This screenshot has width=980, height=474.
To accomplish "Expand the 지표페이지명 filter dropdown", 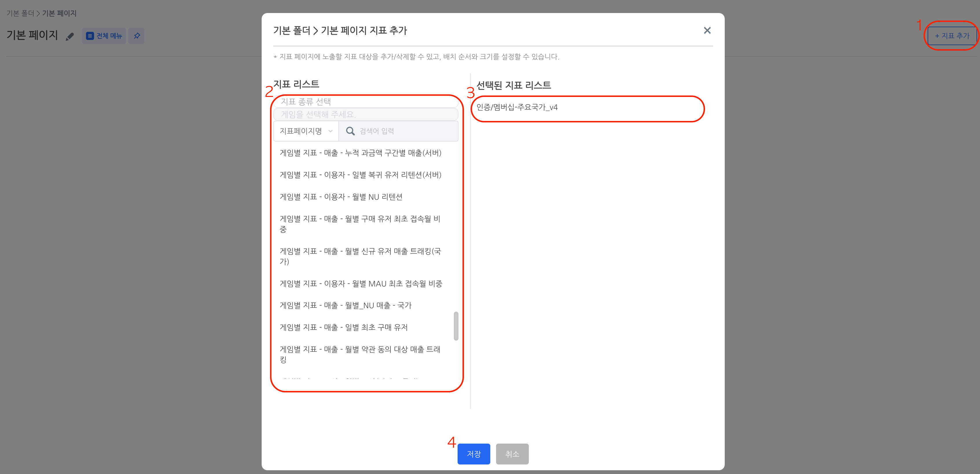I will [306, 131].
